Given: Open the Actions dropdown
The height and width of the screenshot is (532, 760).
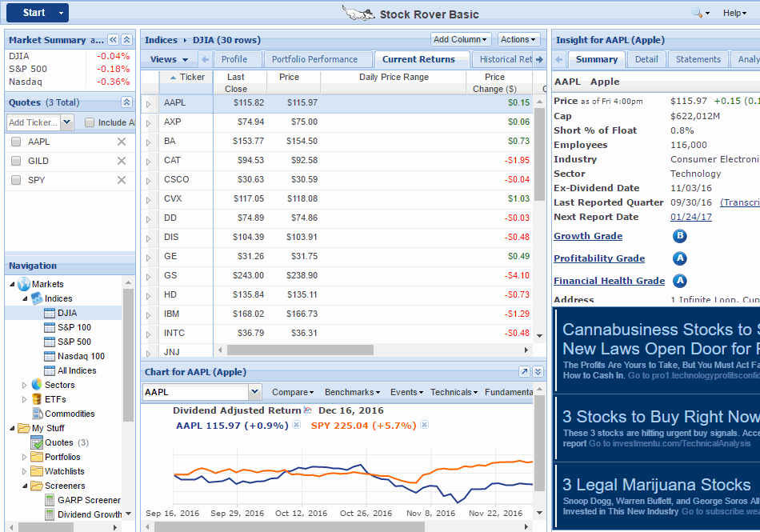Looking at the screenshot, I should [518, 39].
